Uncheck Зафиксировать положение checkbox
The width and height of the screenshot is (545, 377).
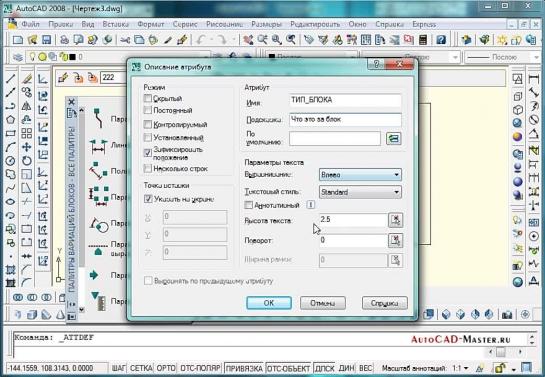tap(148, 153)
